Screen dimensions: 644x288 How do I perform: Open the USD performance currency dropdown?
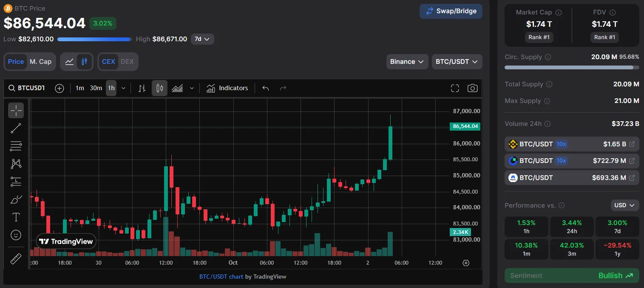[x=625, y=205]
